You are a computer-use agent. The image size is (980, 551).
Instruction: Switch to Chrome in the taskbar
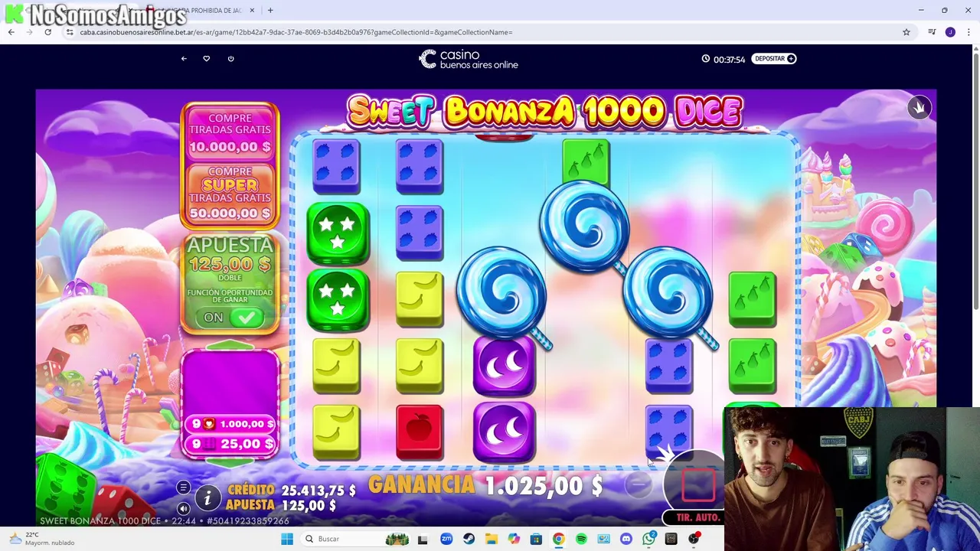[x=558, y=539]
